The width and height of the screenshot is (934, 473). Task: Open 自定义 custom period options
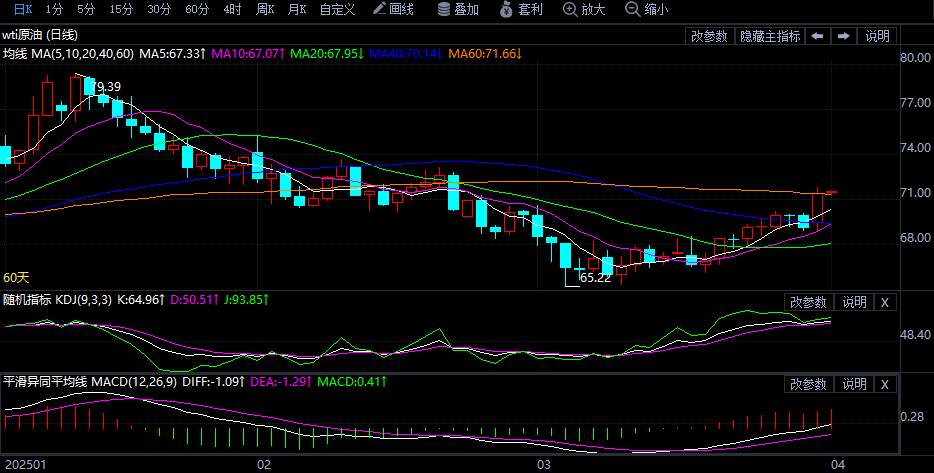(339, 9)
